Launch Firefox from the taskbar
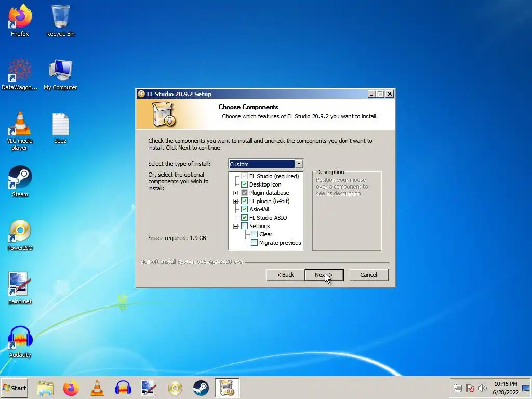 point(71,388)
